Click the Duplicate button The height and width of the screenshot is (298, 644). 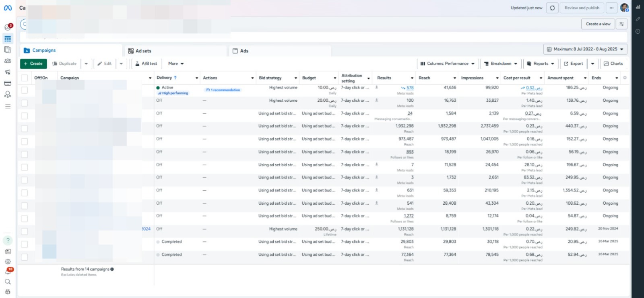[x=64, y=64]
